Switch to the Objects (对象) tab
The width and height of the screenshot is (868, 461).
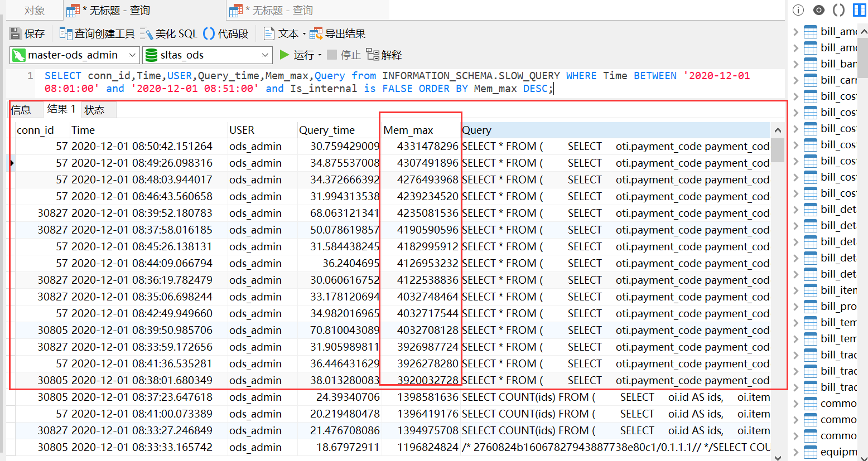(x=35, y=11)
